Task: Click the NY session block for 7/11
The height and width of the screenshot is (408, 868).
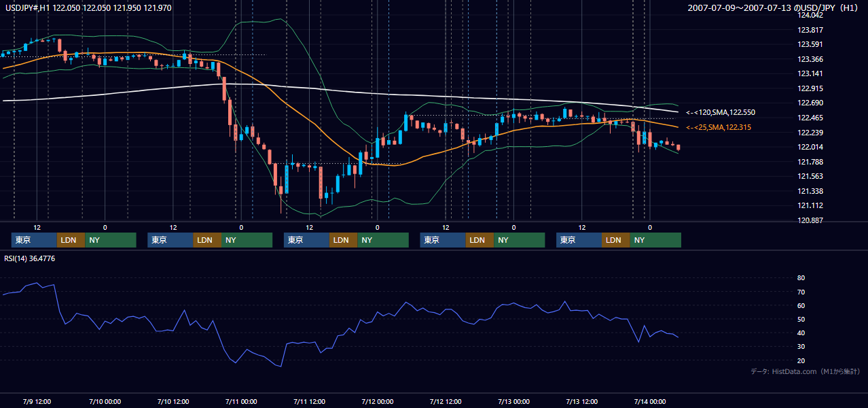Action: (383, 240)
